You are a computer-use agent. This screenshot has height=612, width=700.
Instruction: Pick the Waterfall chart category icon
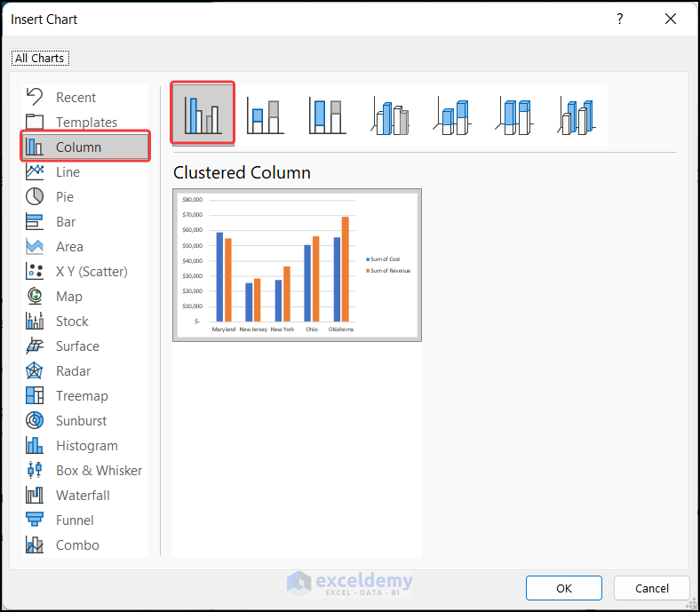[x=35, y=496]
